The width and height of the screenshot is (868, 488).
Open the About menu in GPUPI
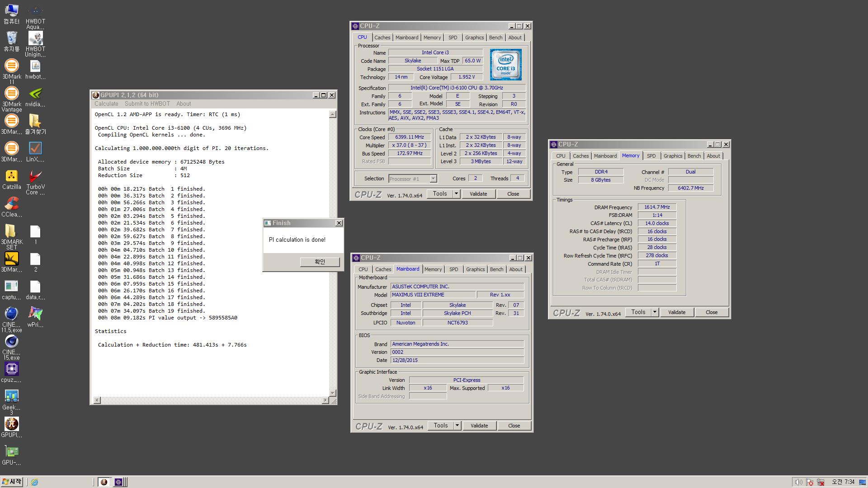click(184, 103)
